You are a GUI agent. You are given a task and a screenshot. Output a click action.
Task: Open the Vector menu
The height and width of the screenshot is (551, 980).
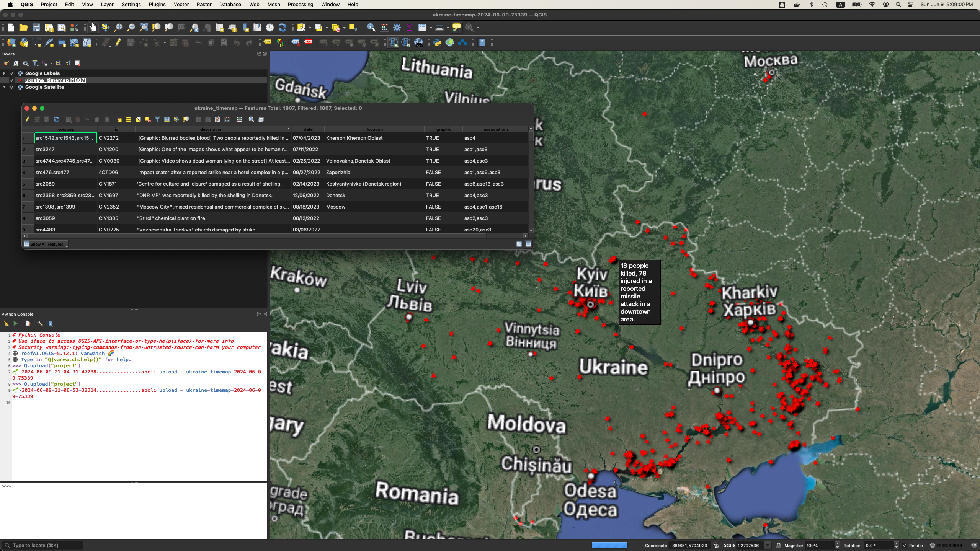pos(181,4)
